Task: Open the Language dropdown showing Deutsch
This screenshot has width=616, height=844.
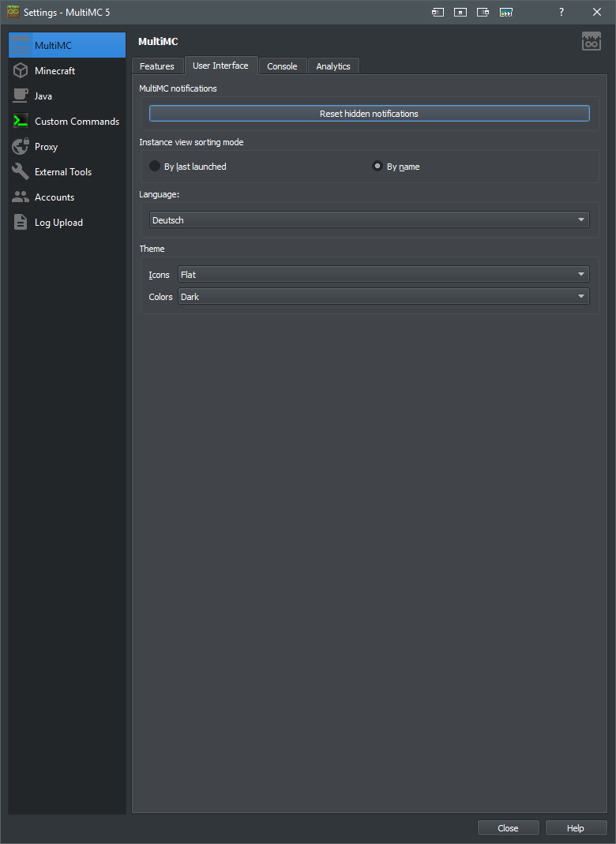Action: pos(369,219)
